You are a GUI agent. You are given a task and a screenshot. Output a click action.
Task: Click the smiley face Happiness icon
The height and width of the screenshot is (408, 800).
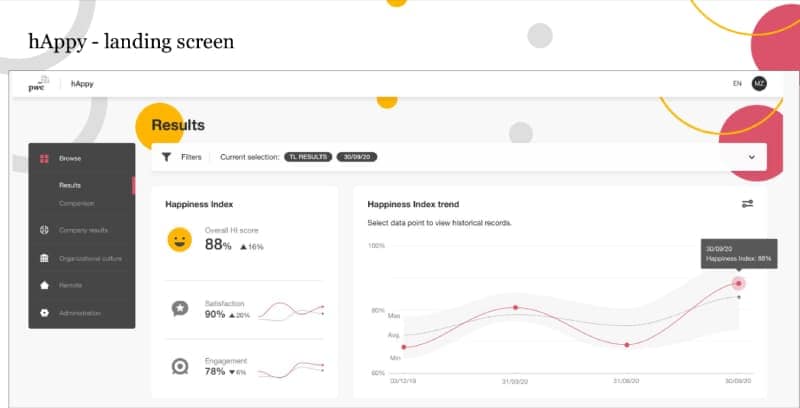(x=179, y=240)
